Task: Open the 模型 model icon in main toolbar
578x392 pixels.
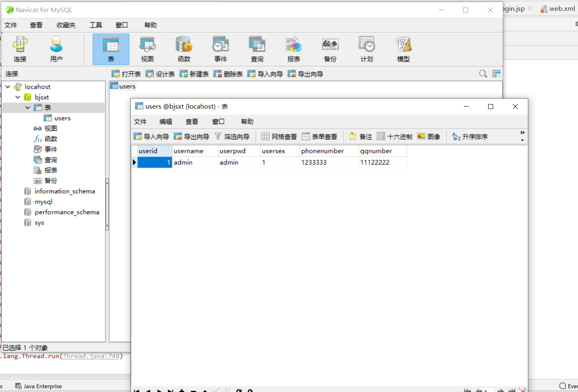Action: [403, 49]
